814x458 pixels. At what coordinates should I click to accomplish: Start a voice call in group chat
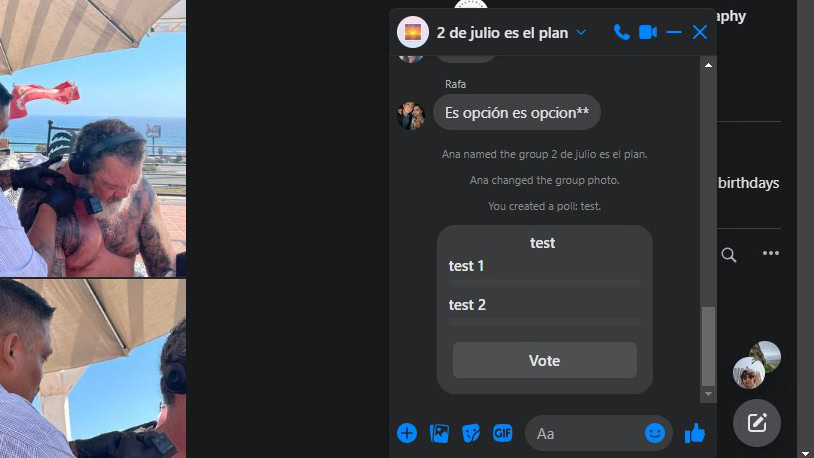point(621,32)
